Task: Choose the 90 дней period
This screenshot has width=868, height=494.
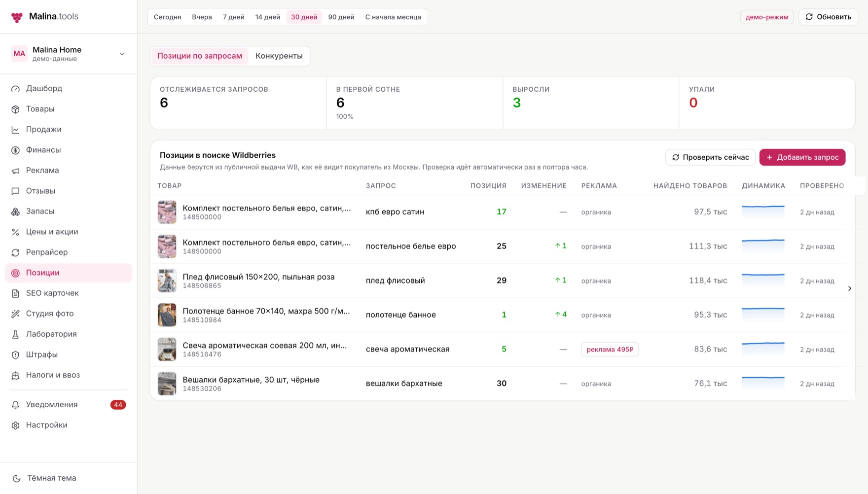Action: tap(341, 17)
